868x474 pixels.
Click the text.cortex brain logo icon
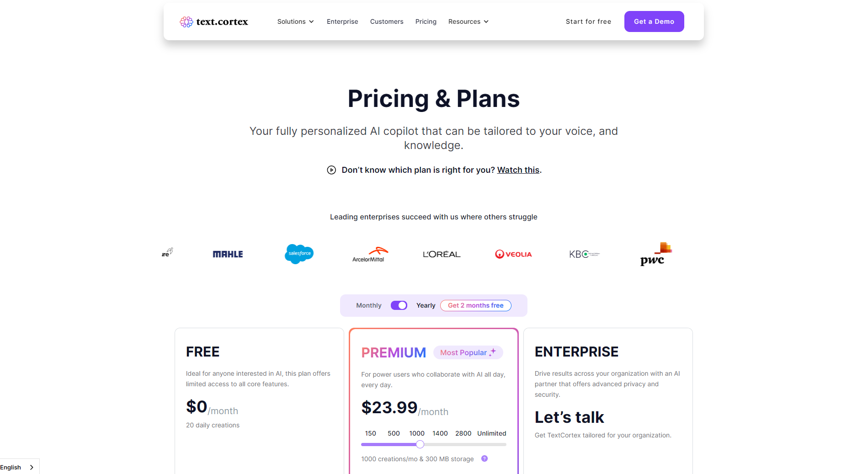(186, 22)
